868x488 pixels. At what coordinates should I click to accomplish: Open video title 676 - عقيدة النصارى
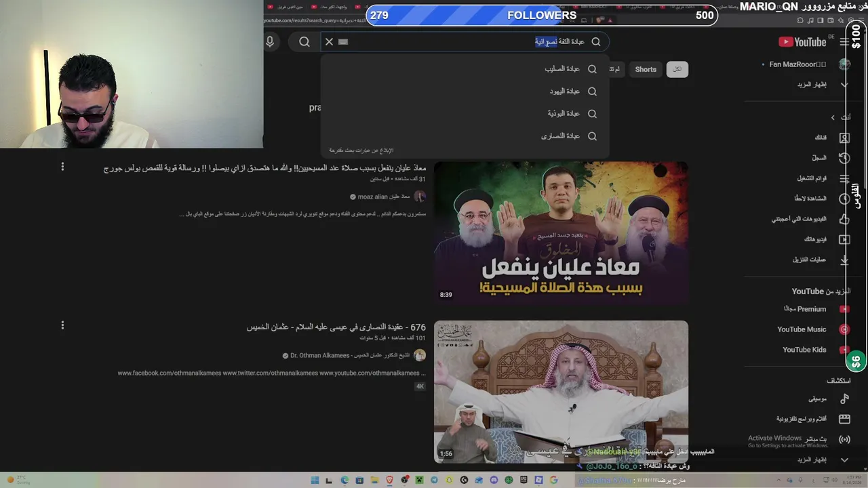point(336,327)
